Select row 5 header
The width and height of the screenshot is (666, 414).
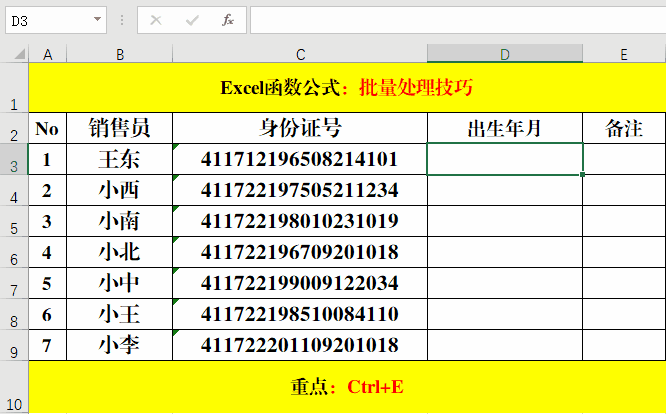[14, 221]
